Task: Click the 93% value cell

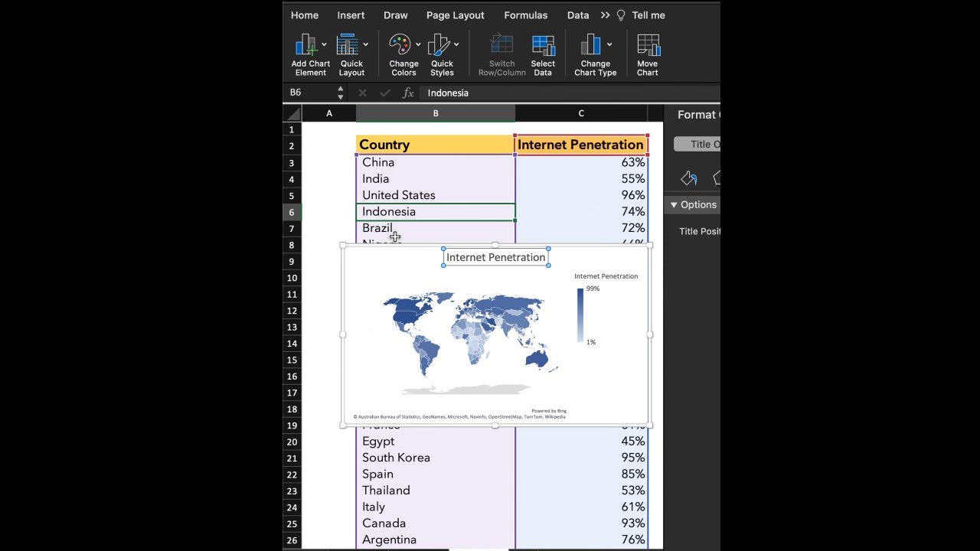Action: (x=581, y=523)
